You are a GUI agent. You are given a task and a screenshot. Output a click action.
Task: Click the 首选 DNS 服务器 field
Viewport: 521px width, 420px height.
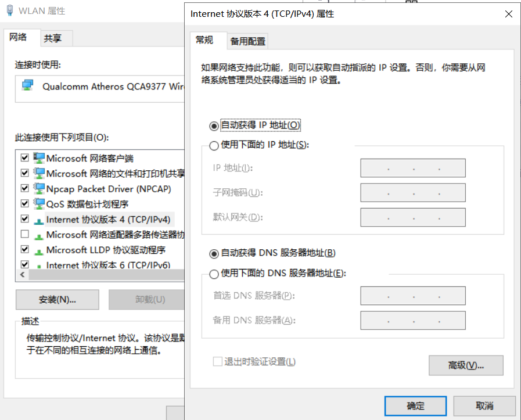[413, 296]
